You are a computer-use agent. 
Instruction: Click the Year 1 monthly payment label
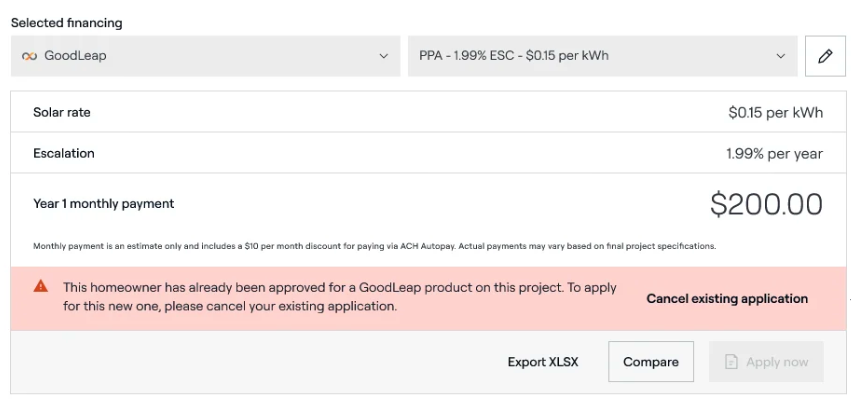(x=104, y=204)
